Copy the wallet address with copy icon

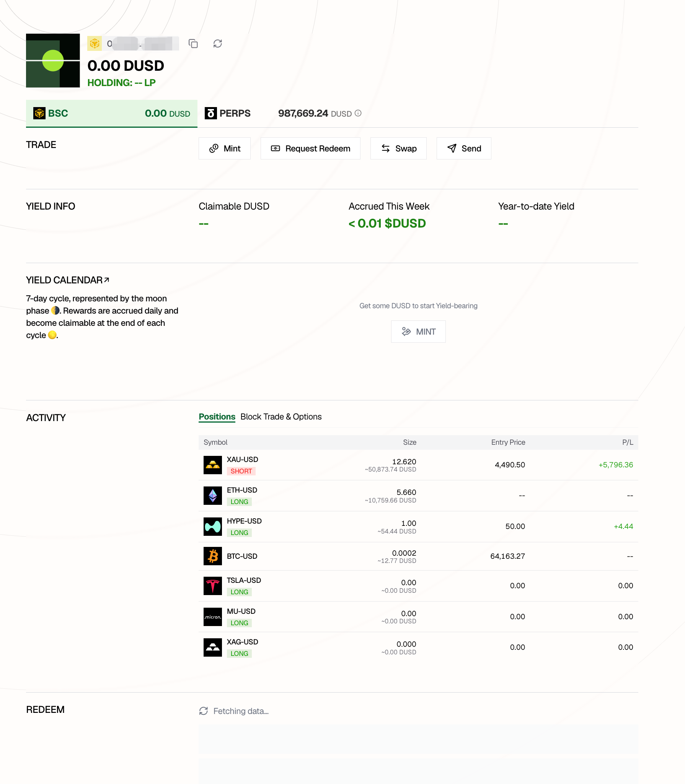tap(193, 44)
